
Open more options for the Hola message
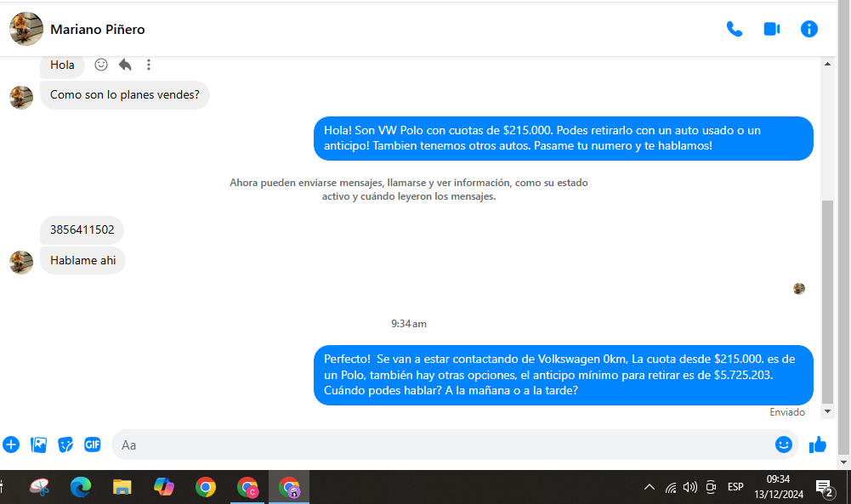(149, 65)
